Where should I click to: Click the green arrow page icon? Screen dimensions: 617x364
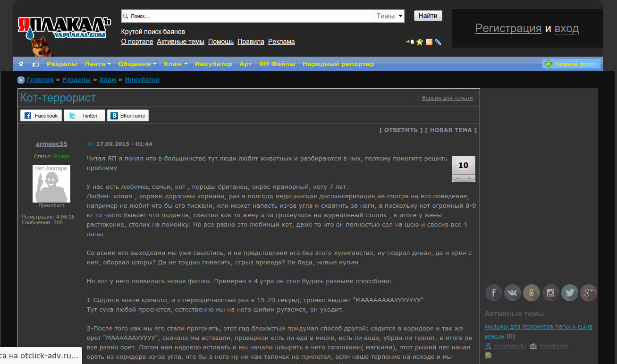pos(410,42)
